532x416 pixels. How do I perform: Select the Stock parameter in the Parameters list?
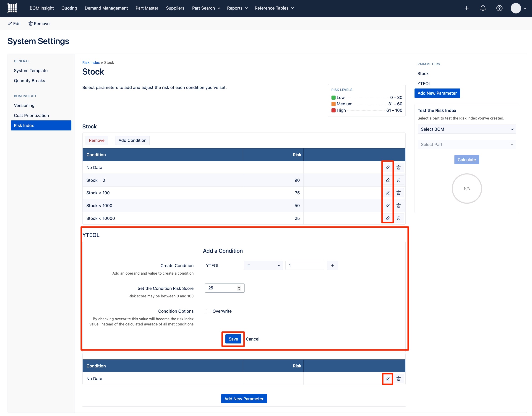[423, 74]
